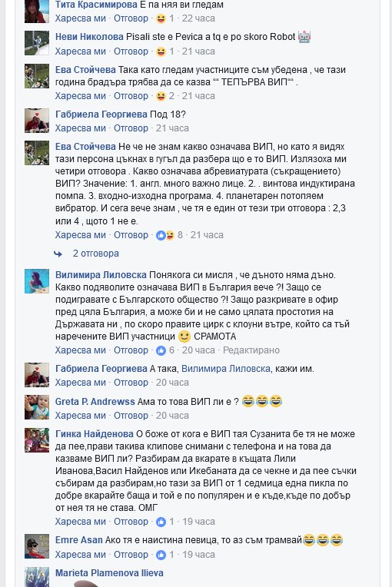392x587 pixels.
Task: Like Greta P. Andrewss's comment with Харесва ми
Action: 81,416
